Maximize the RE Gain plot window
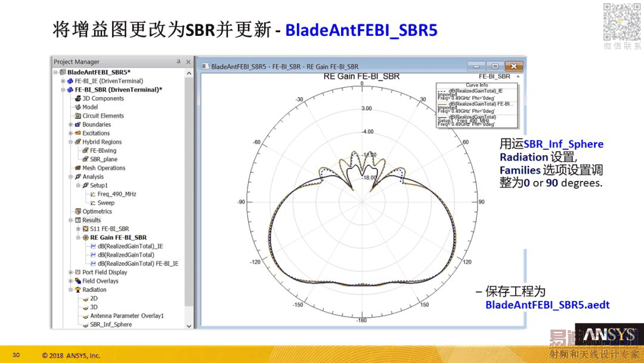 click(x=495, y=66)
